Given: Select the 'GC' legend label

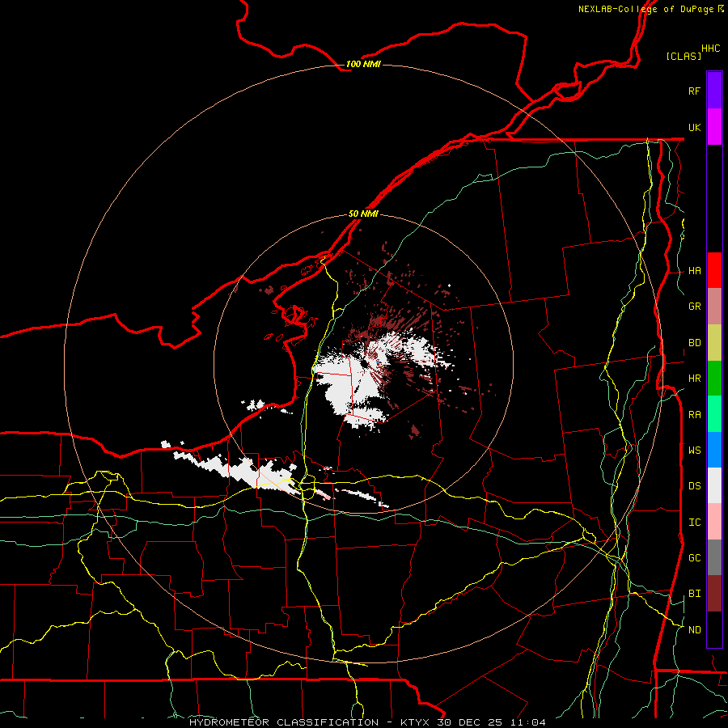Looking at the screenshot, I should coord(694,558).
